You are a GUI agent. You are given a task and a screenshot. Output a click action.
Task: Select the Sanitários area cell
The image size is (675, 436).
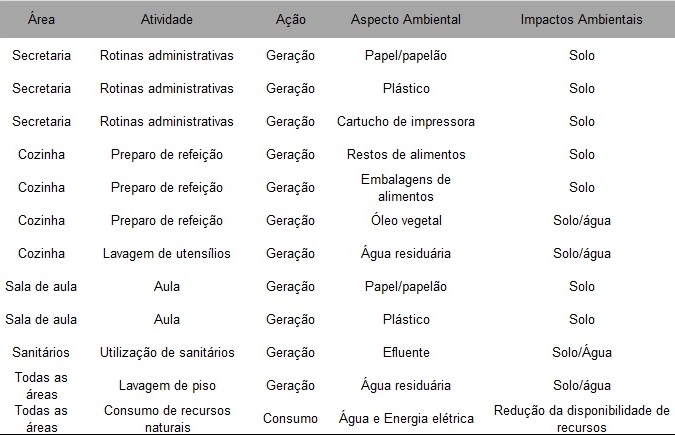tap(41, 353)
